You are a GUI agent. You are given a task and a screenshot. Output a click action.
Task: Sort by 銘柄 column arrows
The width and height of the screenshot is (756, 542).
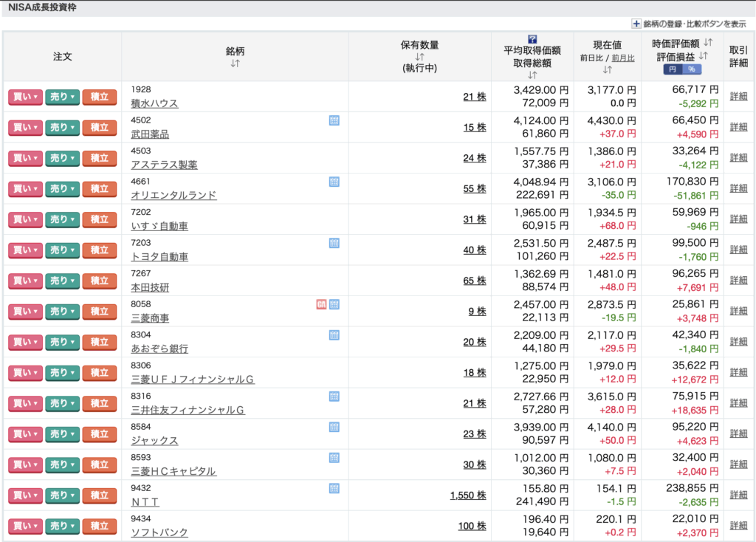pyautogui.click(x=235, y=64)
